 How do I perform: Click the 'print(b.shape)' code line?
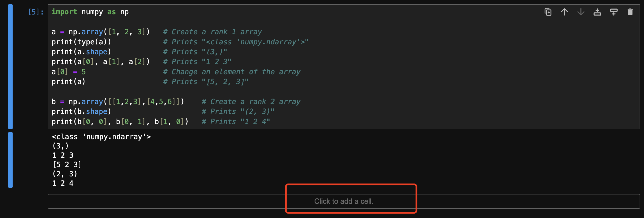(81, 111)
